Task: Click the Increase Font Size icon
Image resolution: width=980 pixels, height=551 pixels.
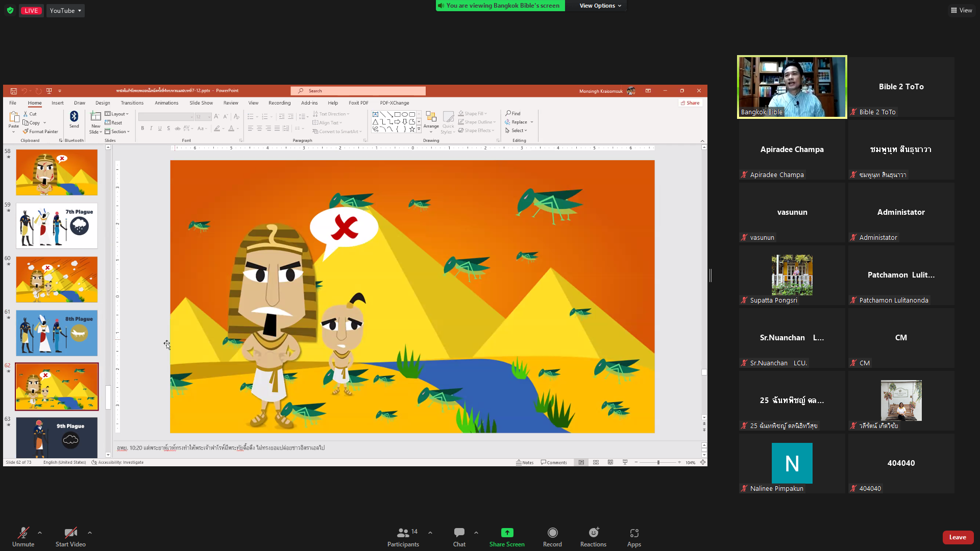Action: click(216, 116)
